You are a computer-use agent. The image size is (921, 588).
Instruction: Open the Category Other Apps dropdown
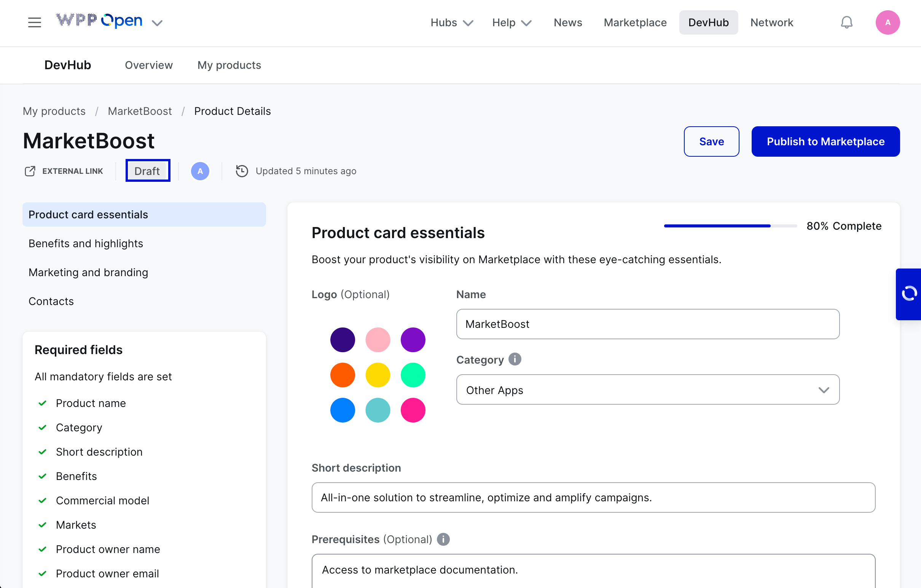point(647,389)
